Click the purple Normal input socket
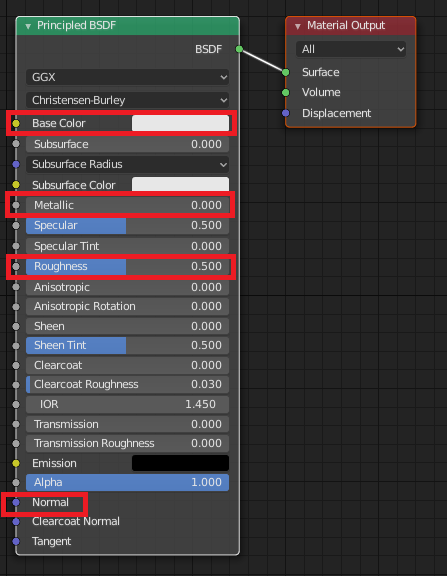 tap(16, 502)
